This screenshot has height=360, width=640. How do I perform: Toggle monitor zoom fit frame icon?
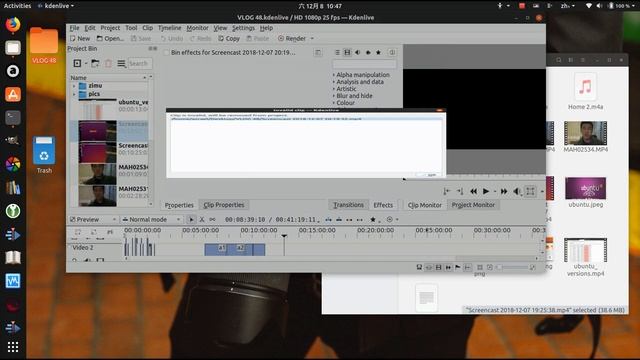point(530,191)
